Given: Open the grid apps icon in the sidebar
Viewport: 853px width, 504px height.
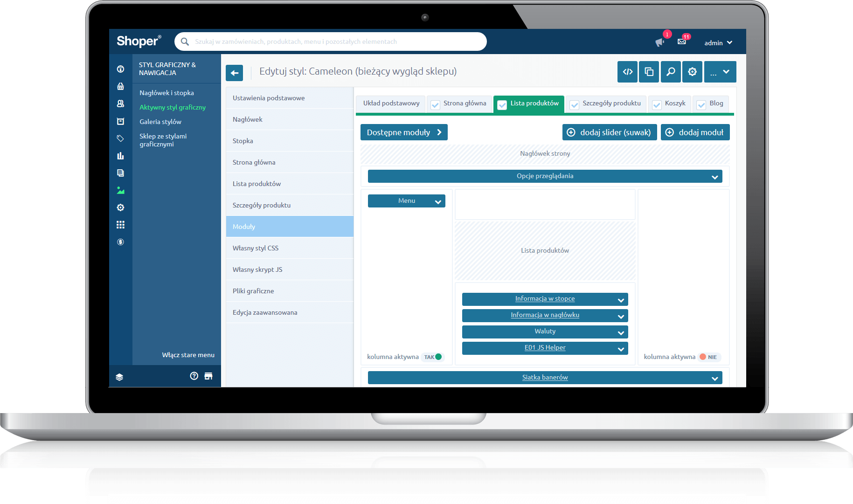Looking at the screenshot, I should coord(120,225).
